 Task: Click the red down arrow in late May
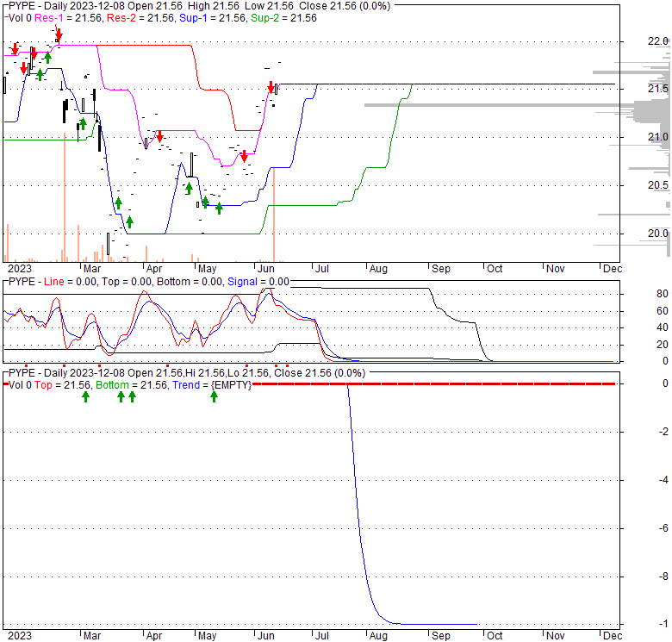pyautogui.click(x=244, y=155)
